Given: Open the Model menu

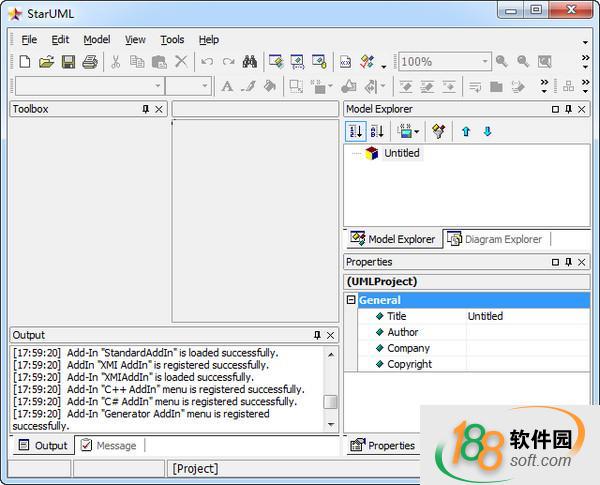Looking at the screenshot, I should click(97, 39).
